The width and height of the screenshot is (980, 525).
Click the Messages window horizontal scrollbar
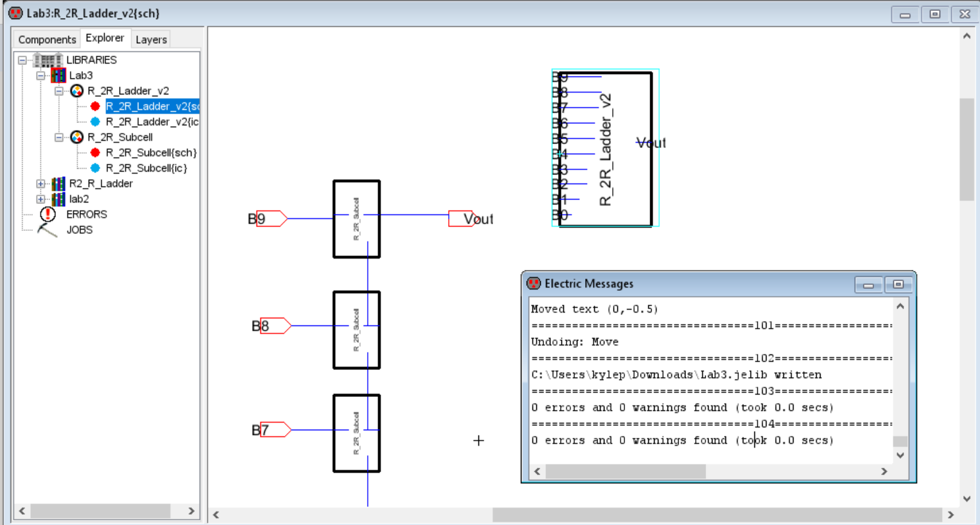(x=625, y=472)
